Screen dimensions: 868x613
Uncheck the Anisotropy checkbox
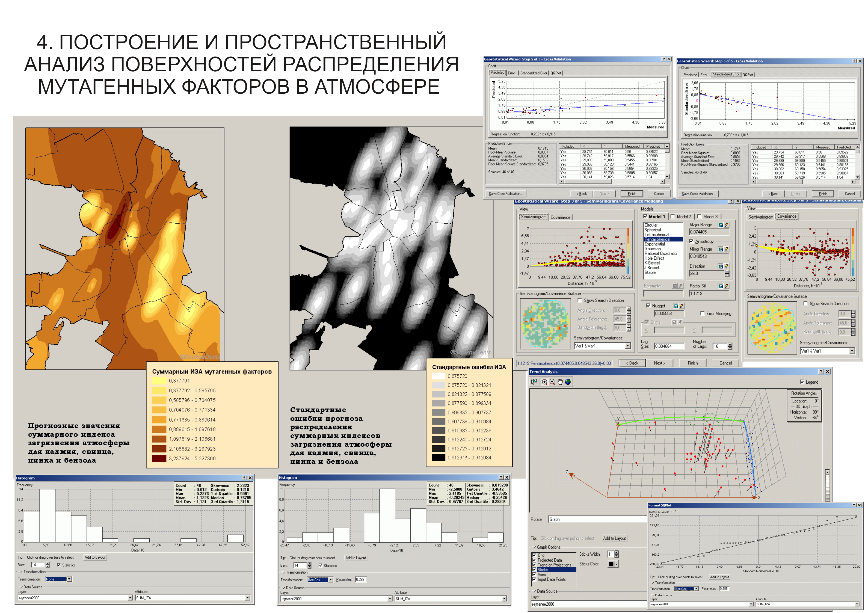click(691, 241)
